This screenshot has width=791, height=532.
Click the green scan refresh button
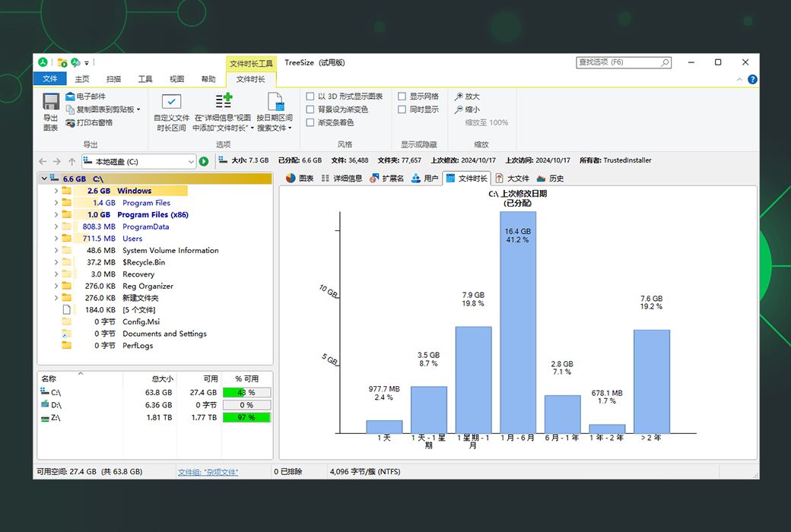coord(204,161)
